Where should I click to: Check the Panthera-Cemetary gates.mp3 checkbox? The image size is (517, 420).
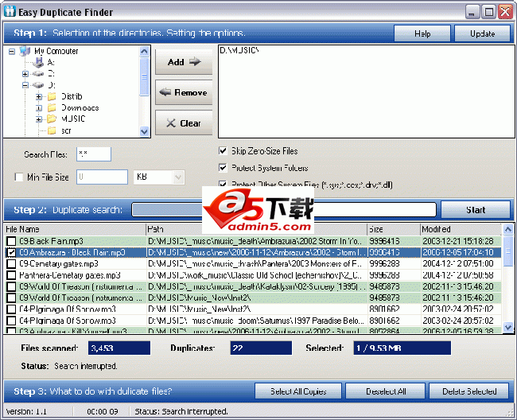click(11, 275)
